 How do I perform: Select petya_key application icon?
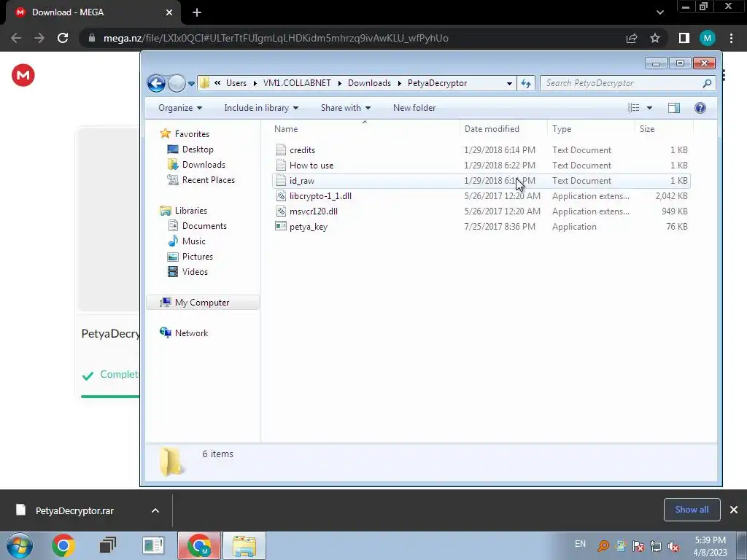281,226
